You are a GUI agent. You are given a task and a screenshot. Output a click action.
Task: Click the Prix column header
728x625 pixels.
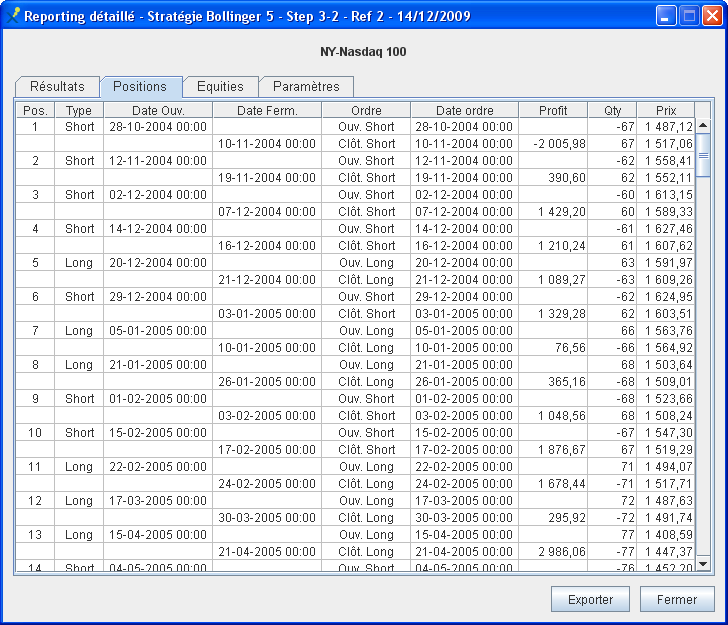666,110
